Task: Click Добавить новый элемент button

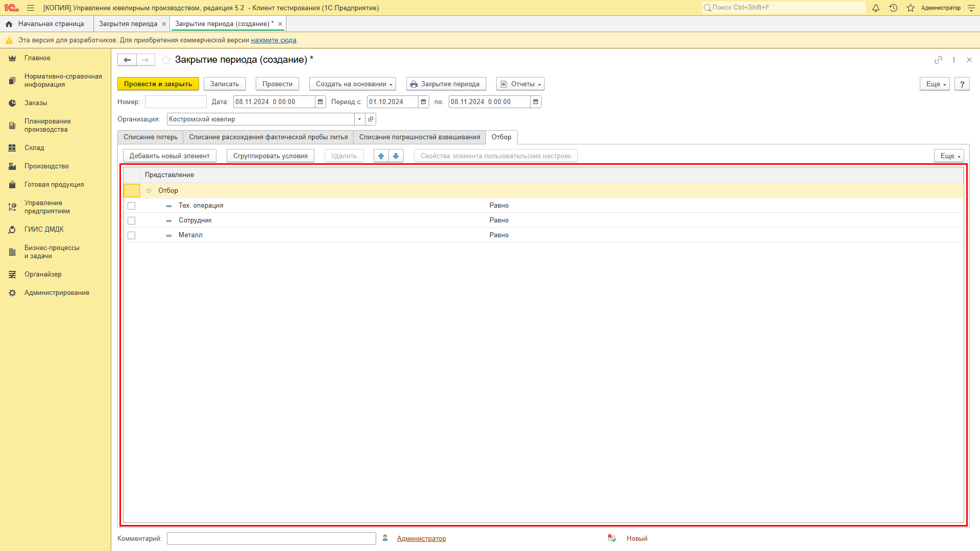Action: coord(169,156)
